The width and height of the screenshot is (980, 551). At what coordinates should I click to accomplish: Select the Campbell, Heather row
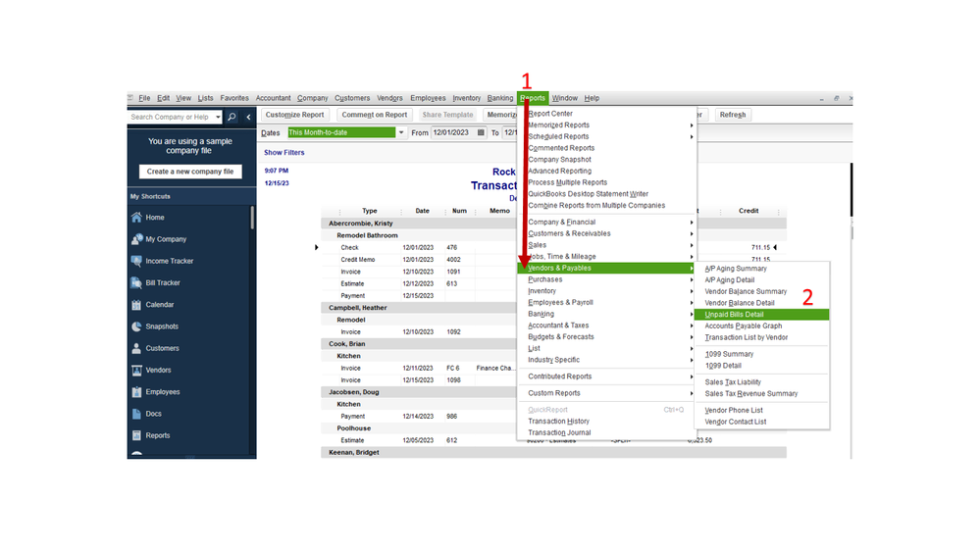(x=419, y=308)
